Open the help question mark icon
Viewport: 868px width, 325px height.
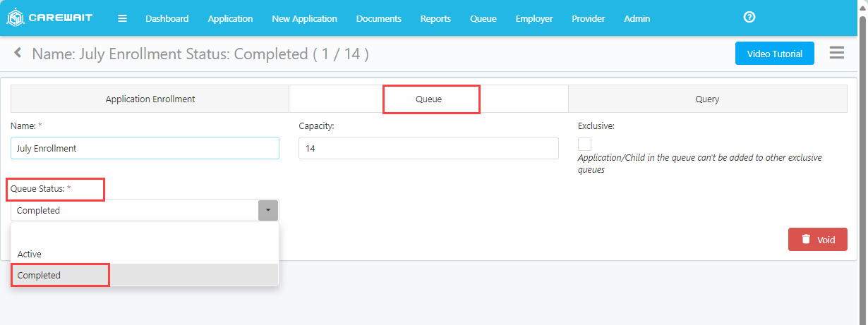pyautogui.click(x=749, y=18)
